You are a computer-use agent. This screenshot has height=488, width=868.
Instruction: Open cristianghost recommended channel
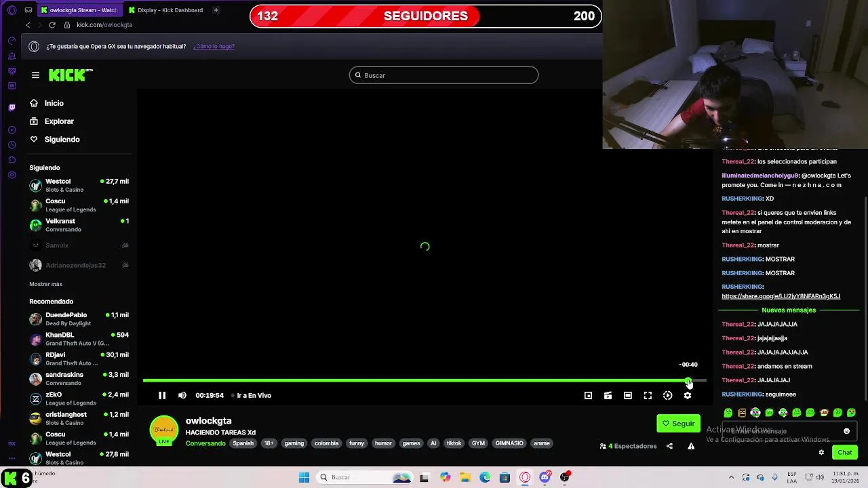pyautogui.click(x=79, y=418)
